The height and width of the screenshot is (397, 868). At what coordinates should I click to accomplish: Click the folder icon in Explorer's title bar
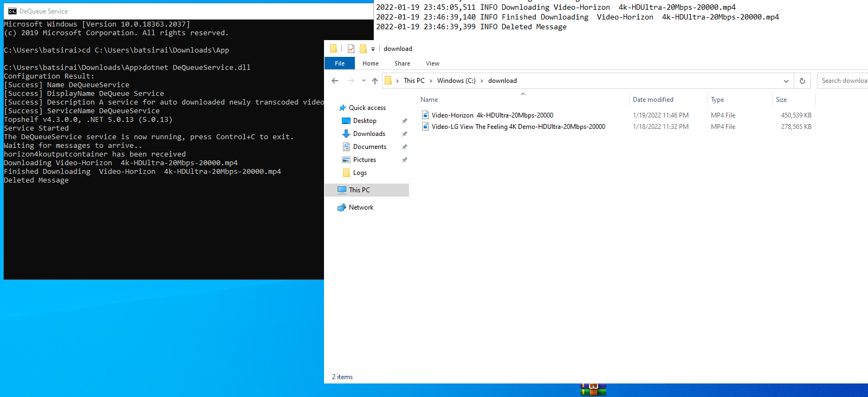tap(333, 49)
